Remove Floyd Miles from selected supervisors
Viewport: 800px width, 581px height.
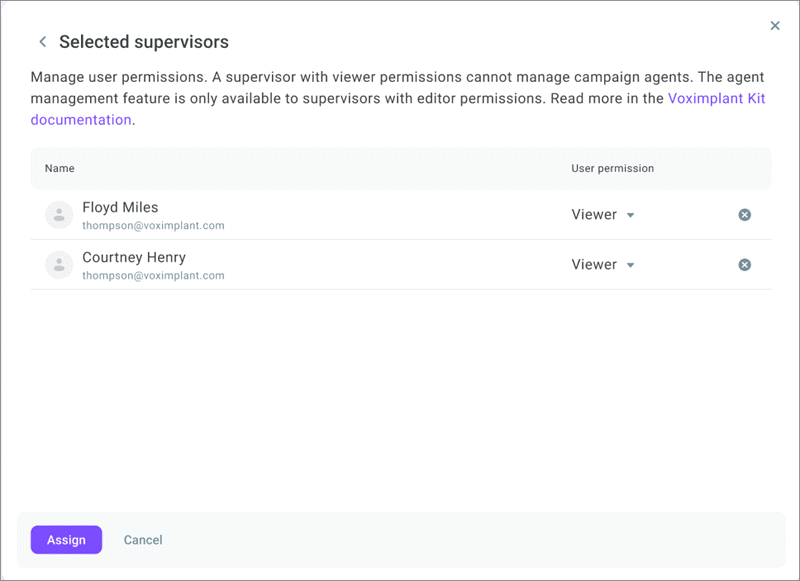tap(744, 215)
